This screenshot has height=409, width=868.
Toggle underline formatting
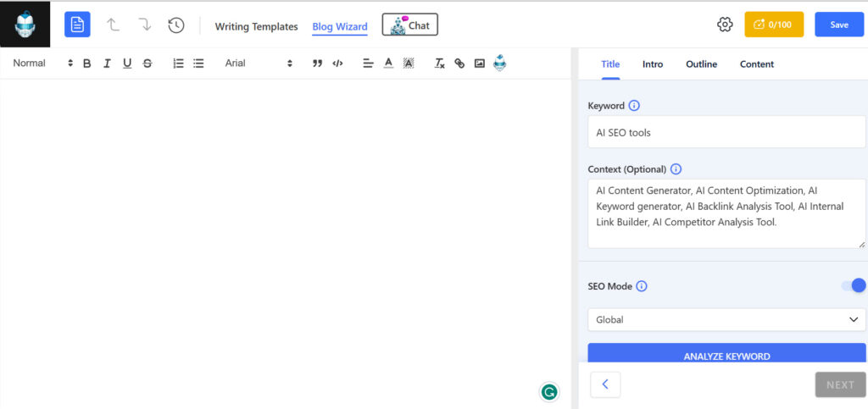pyautogui.click(x=127, y=64)
